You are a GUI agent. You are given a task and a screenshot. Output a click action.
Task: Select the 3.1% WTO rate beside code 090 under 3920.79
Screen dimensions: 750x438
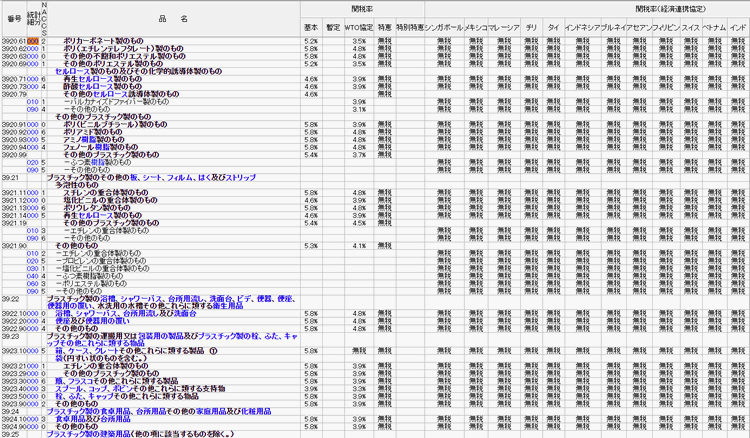click(359, 110)
